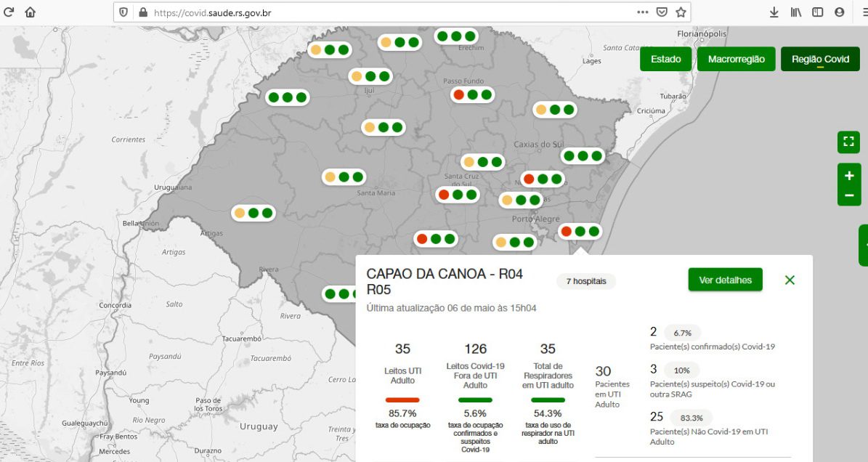The image size is (868, 462).
Task: Open the downloads panel
Action: (774, 12)
